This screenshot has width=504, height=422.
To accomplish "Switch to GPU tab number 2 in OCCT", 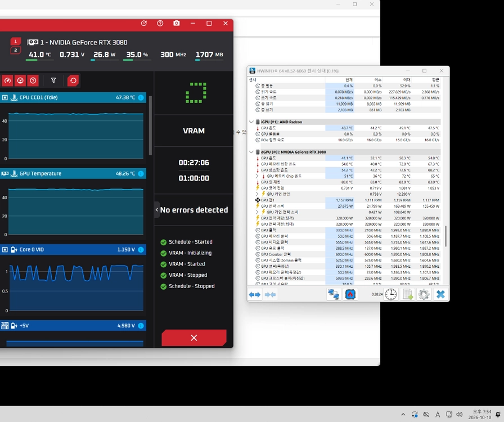I will 15,50.
